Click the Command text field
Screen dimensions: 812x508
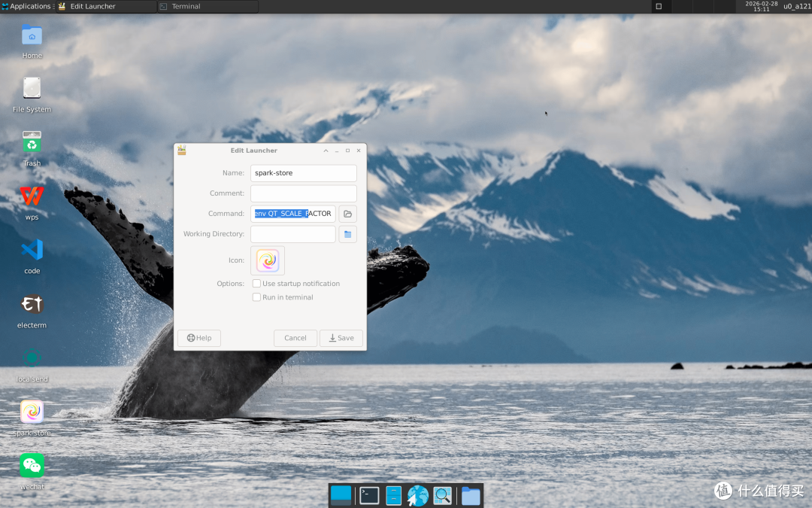(x=293, y=214)
